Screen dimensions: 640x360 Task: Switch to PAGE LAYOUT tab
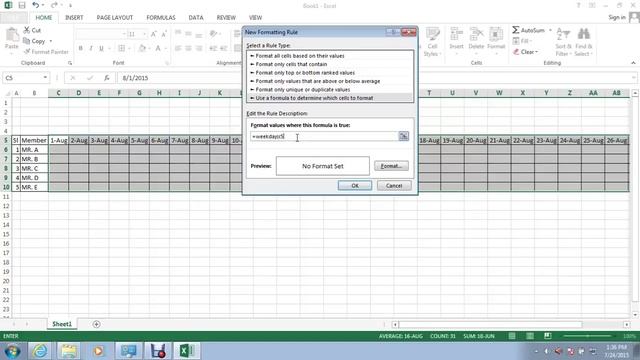tap(115, 18)
